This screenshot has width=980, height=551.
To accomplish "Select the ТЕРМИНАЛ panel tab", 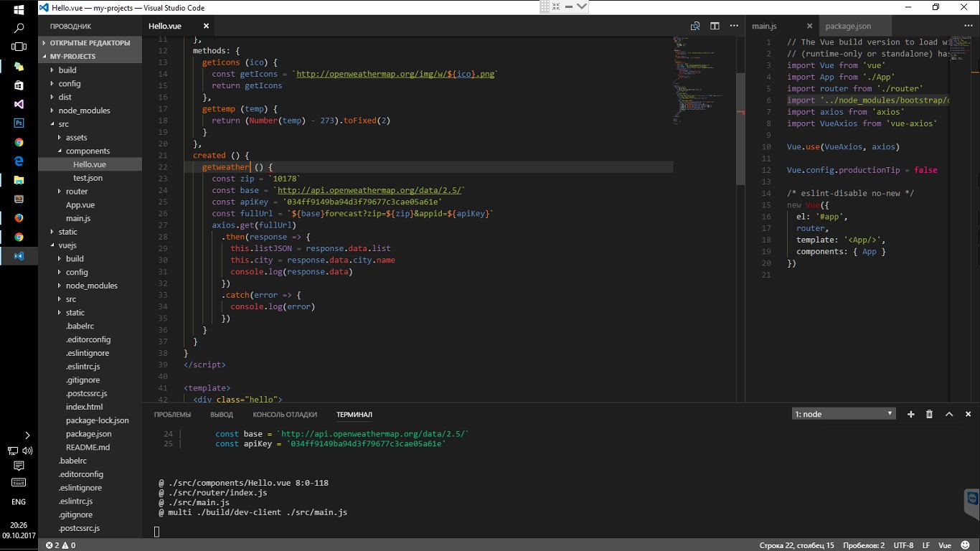I will pyautogui.click(x=354, y=415).
